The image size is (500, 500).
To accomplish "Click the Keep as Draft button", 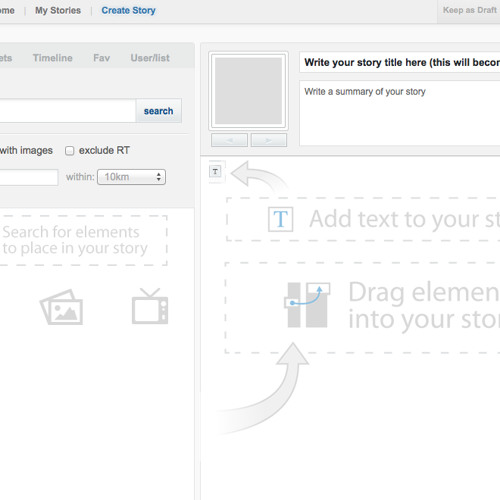I will tap(470, 10).
